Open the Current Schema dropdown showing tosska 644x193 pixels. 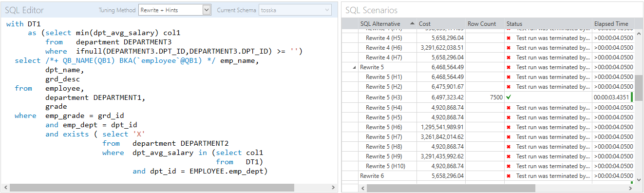(x=327, y=9)
